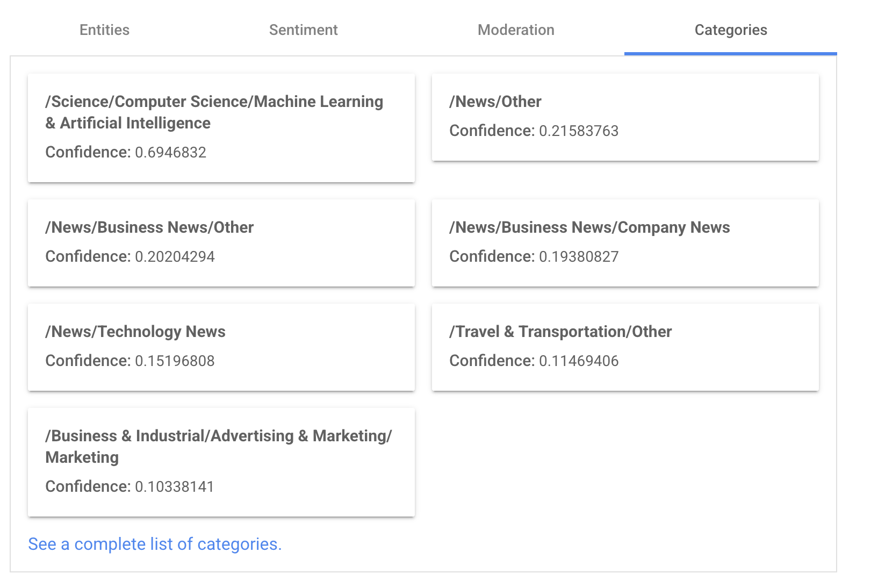Click the confidence score 0.10338141
This screenshot has height=588, width=878.
[x=175, y=487]
